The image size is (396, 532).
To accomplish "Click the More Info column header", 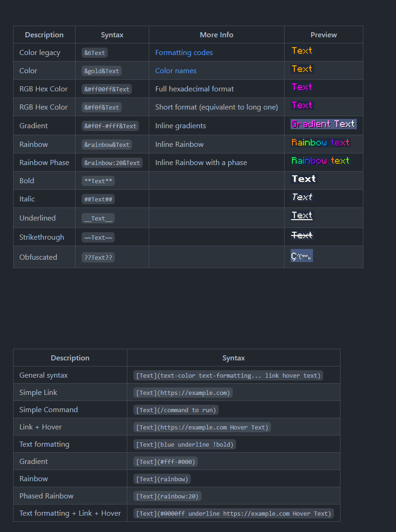I will pyautogui.click(x=216, y=35).
